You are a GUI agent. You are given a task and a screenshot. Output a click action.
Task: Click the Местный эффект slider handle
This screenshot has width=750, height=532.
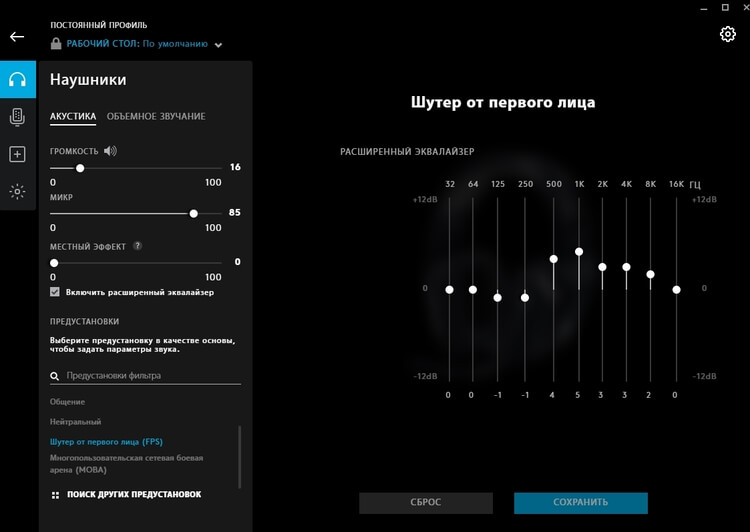(x=54, y=263)
